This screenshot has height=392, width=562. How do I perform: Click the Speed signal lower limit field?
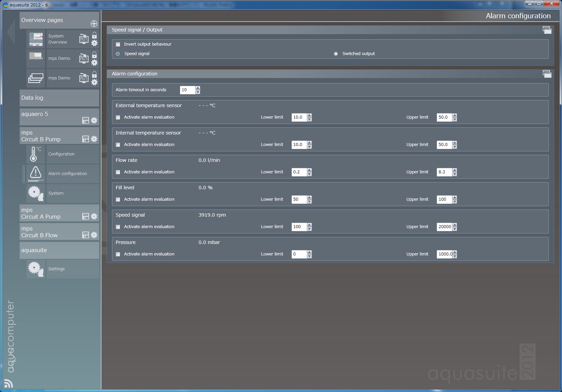(299, 227)
